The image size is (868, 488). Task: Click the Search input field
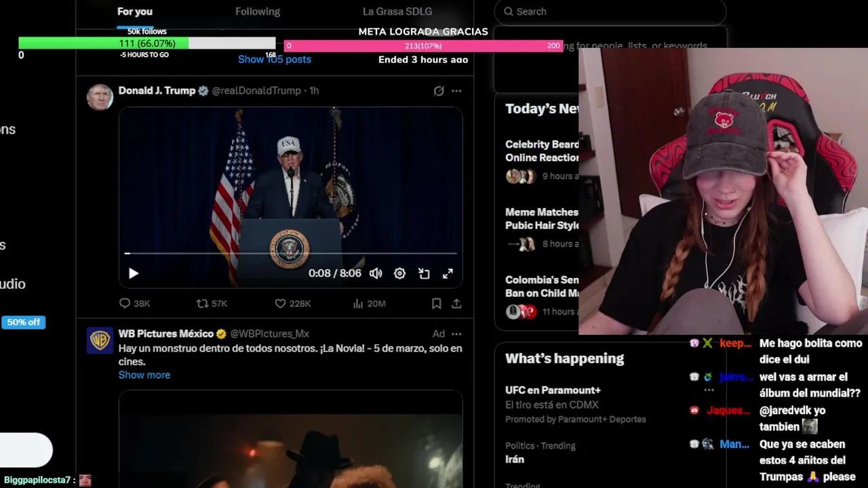[x=610, y=12]
